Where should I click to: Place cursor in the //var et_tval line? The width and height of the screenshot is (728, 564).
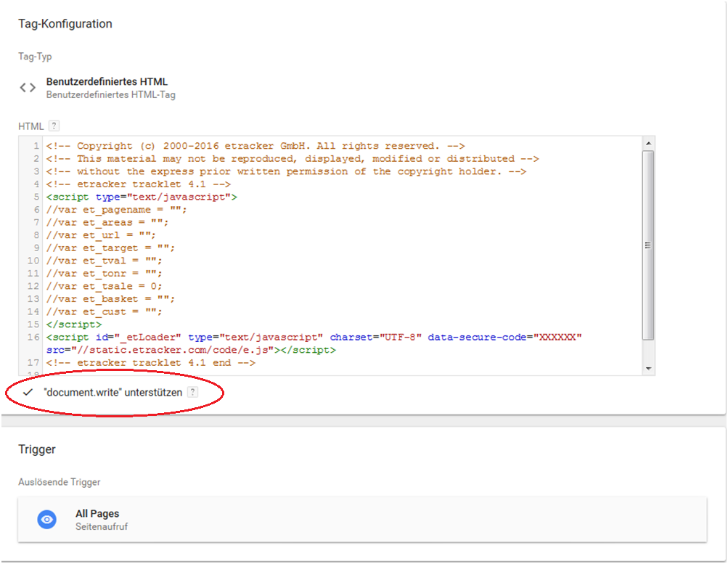pyautogui.click(x=104, y=261)
